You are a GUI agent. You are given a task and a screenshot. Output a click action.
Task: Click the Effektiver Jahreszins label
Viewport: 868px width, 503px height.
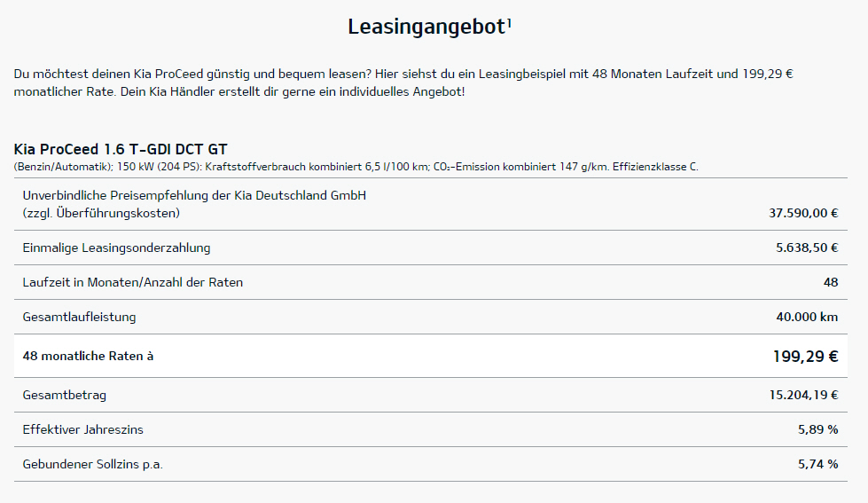[82, 429]
